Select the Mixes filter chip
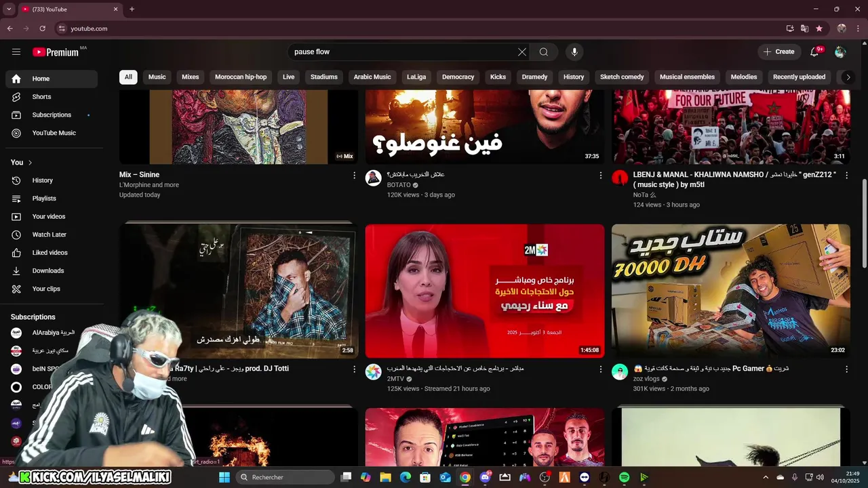 (191, 77)
